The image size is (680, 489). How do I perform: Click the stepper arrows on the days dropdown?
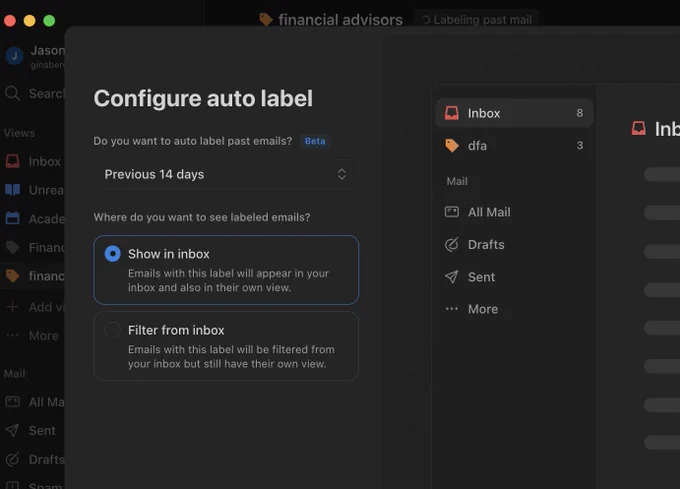(x=342, y=174)
